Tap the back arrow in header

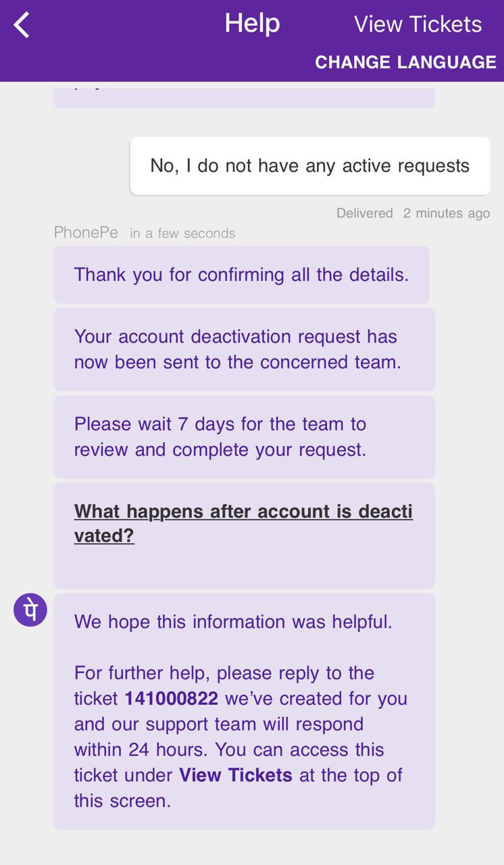point(22,26)
